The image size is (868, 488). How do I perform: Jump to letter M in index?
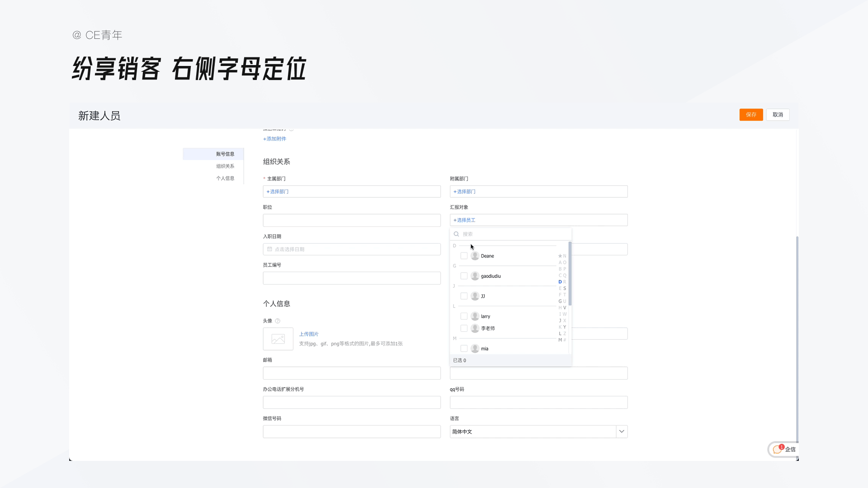click(560, 340)
